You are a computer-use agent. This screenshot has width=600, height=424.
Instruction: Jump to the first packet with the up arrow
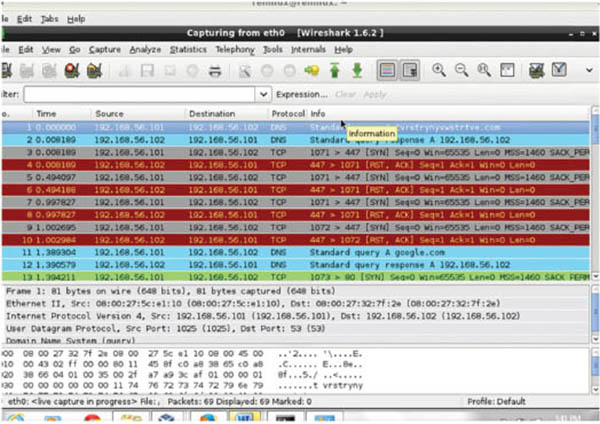pyautogui.click(x=334, y=71)
